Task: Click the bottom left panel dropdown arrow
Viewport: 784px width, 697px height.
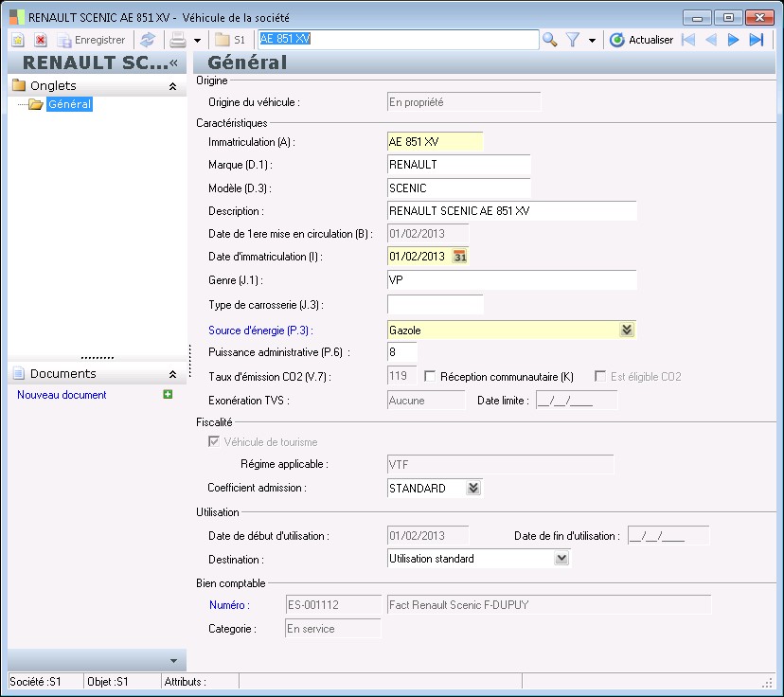Action: (173, 660)
